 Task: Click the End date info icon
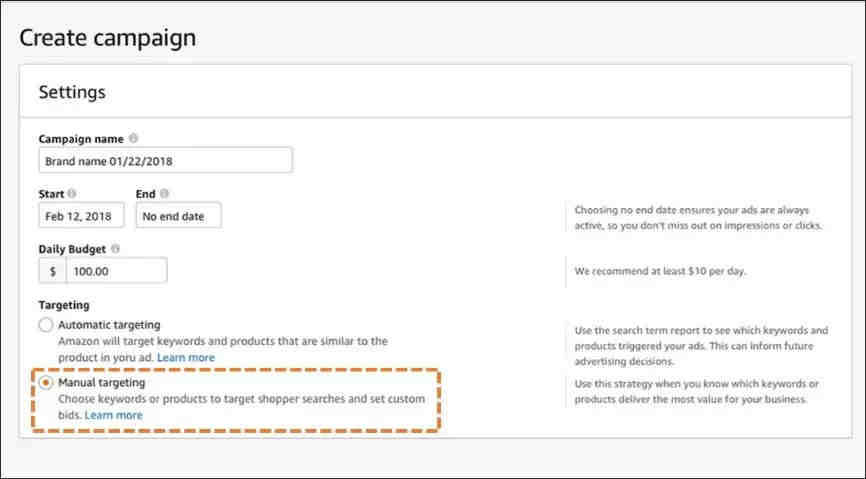(x=164, y=193)
